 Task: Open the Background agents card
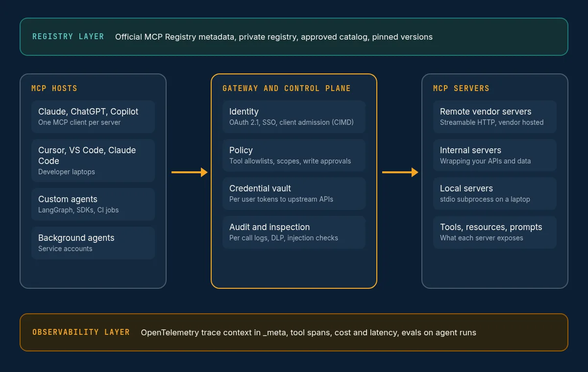[93, 243]
